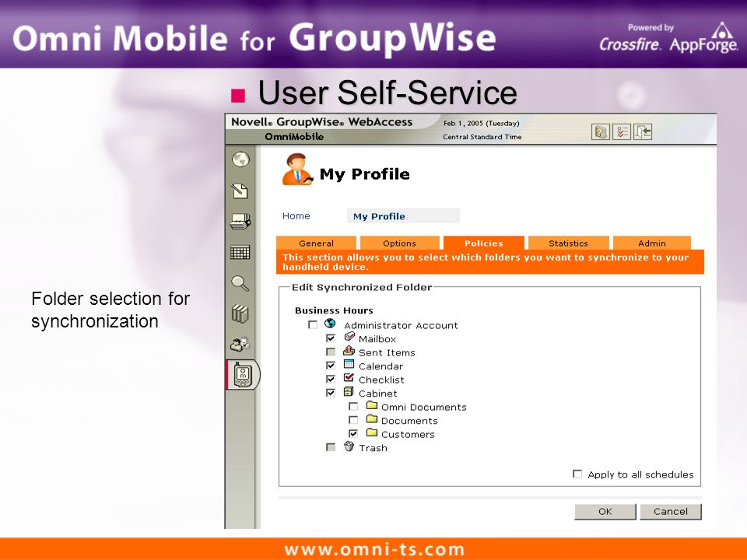Viewport: 747px width, 560px height.
Task: Click the Trash bin icon
Action: tap(349, 446)
